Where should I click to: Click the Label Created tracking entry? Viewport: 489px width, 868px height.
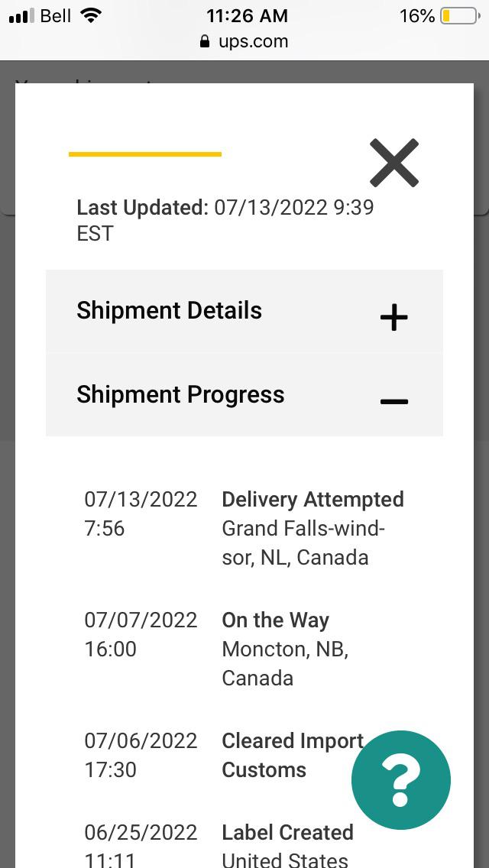click(287, 832)
